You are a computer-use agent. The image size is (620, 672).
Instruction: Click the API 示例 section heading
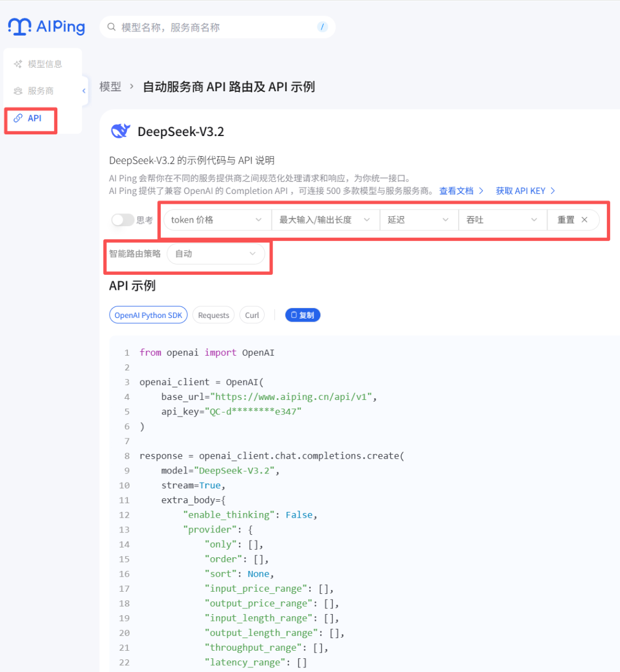(132, 286)
